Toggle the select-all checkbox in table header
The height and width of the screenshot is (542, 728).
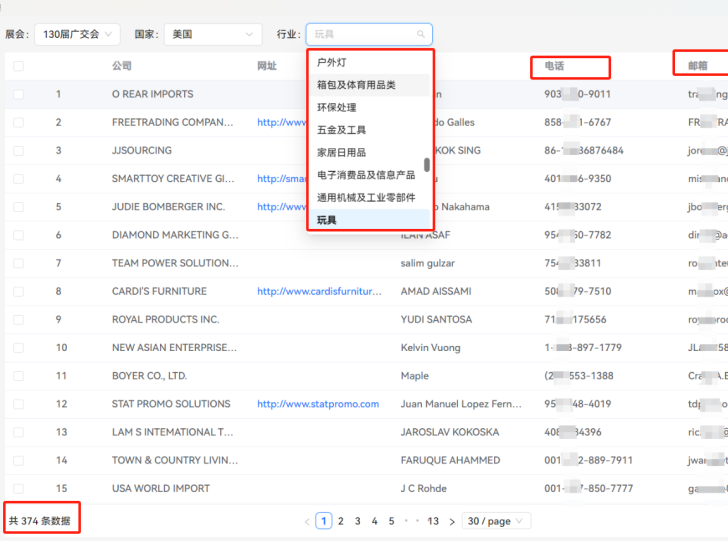19,66
